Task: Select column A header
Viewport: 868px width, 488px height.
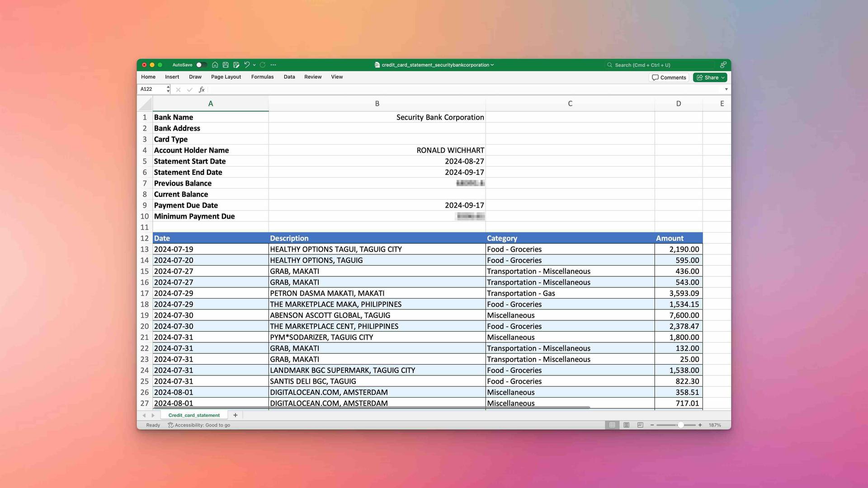Action: tap(211, 104)
